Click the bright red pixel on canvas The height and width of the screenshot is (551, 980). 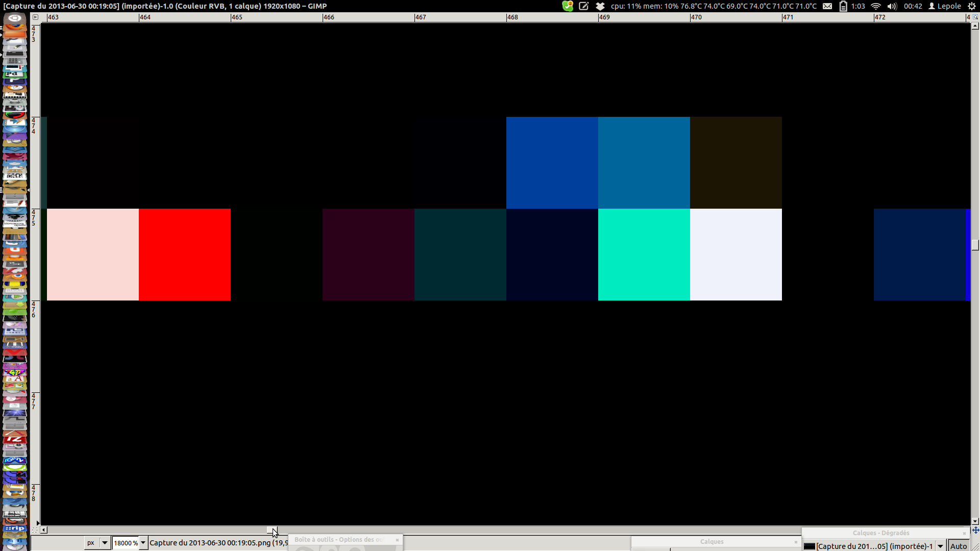pos(184,254)
